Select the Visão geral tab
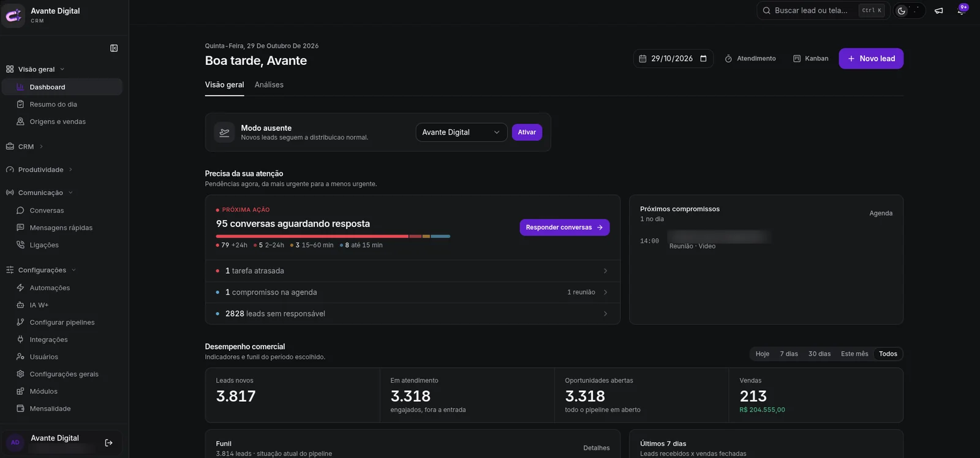The height and width of the screenshot is (458, 980). (x=224, y=84)
